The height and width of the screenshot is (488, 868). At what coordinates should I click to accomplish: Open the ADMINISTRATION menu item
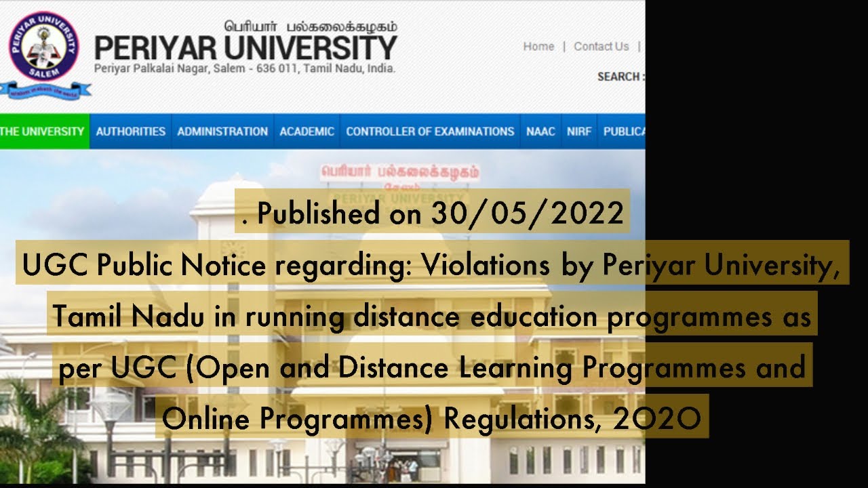point(222,131)
